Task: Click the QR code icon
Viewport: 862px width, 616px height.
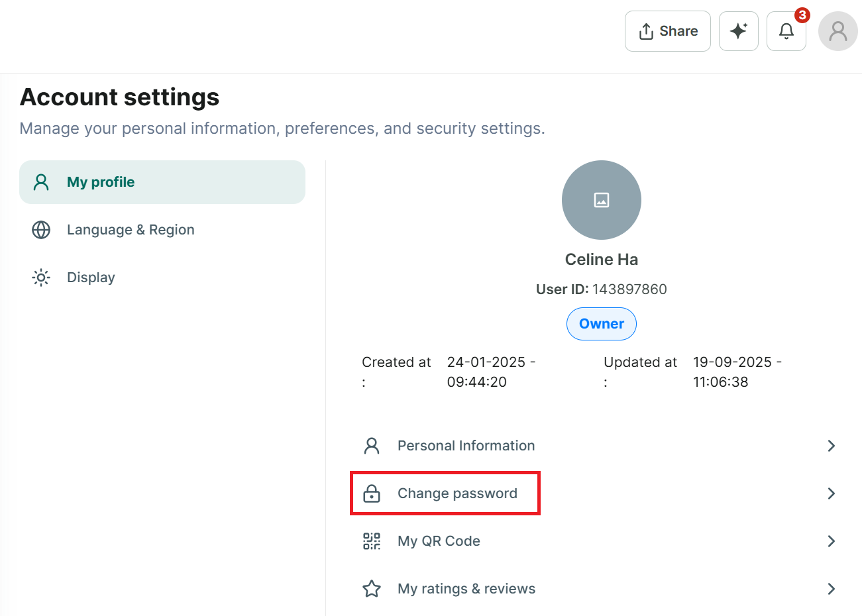Action: point(372,541)
